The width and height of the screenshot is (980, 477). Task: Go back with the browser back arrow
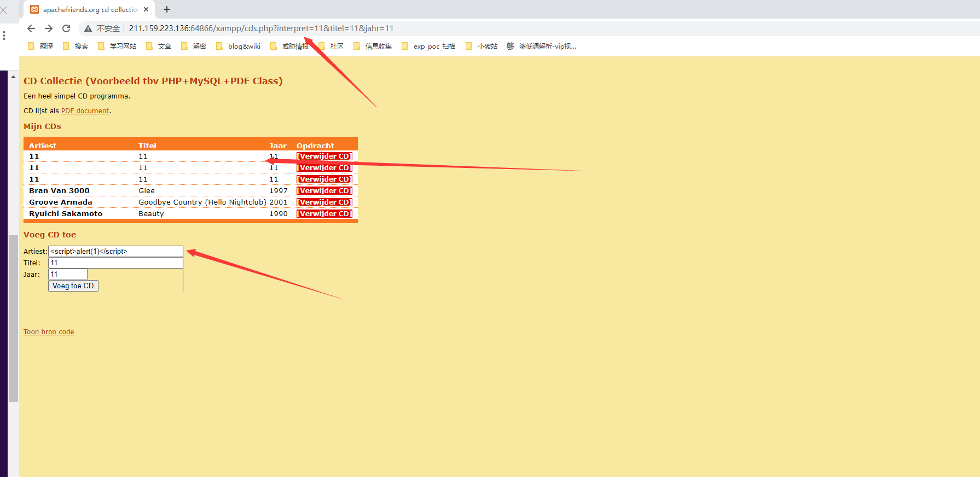point(31,28)
